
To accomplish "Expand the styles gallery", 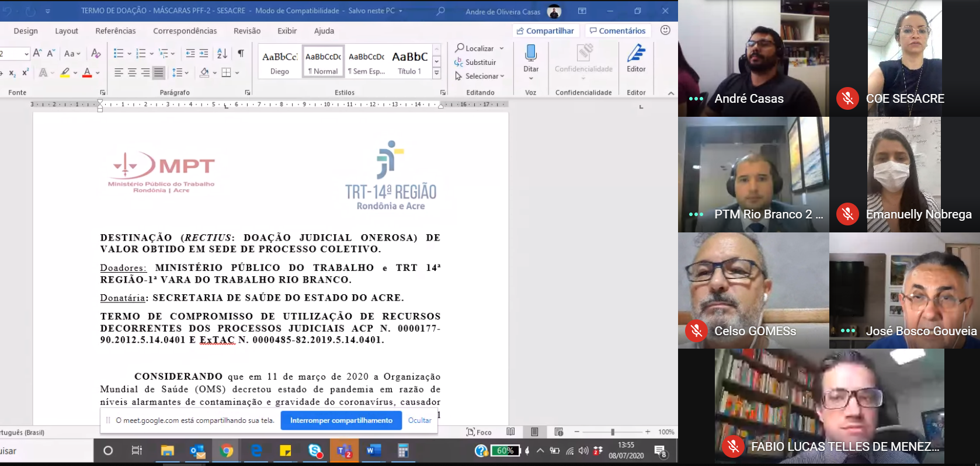I will (436, 73).
